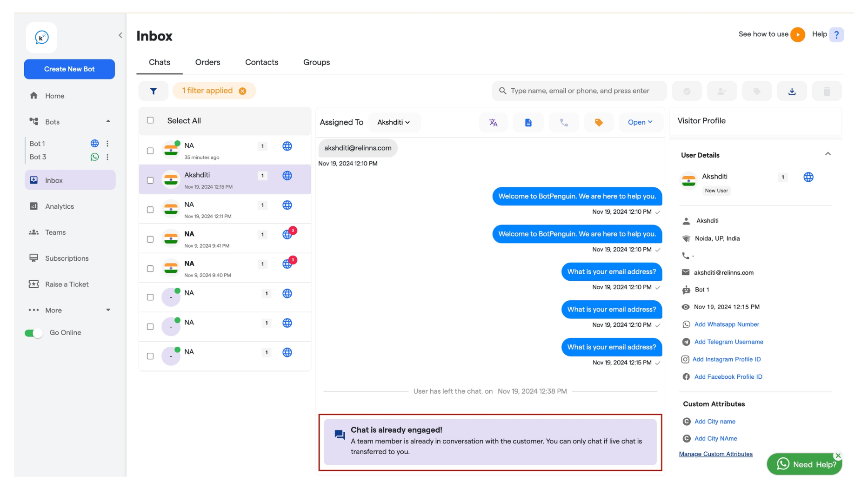Click the delete trash icon in toolbar
868x502 pixels.
pos(827,91)
